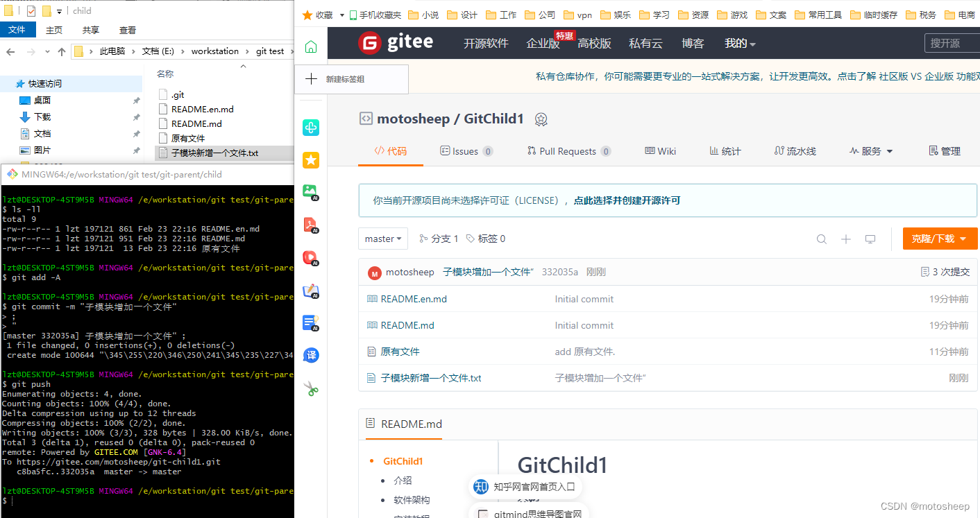Screen dimensions: 980x518
Task: Open the Explorer 共享 ribbon tab
Action: click(x=91, y=30)
